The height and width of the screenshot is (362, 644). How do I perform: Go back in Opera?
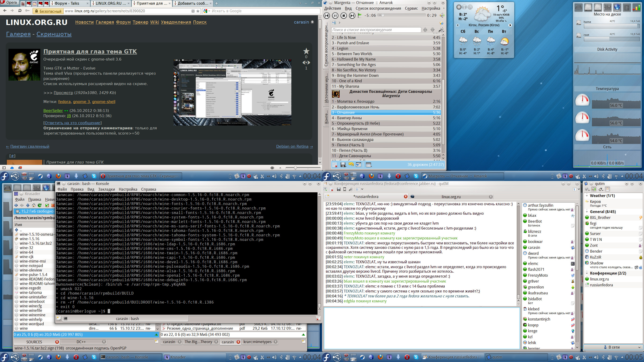(x=5, y=11)
